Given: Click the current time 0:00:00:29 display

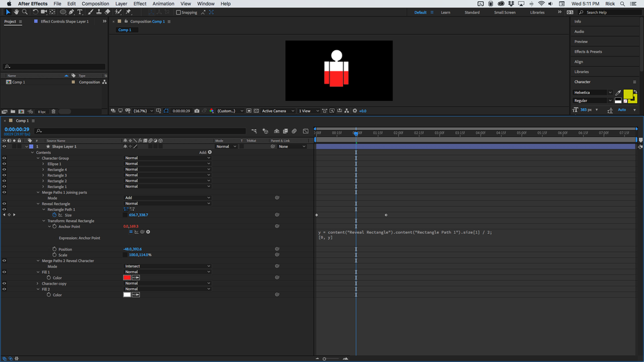Looking at the screenshot, I should tap(17, 129).
